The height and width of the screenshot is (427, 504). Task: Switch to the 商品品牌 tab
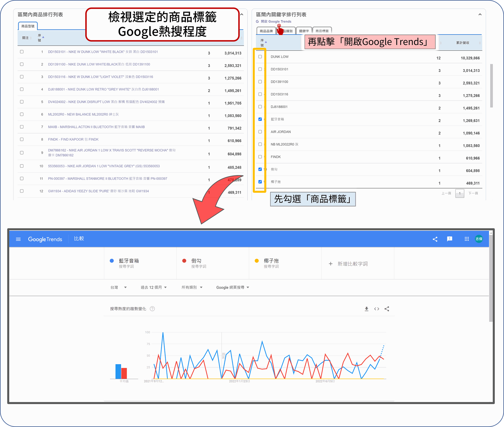point(266,31)
